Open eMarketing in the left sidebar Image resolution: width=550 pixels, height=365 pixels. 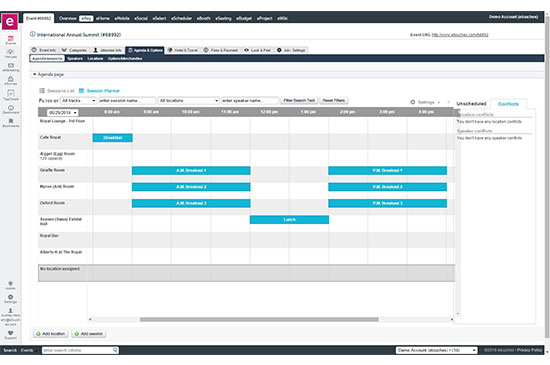click(x=11, y=67)
